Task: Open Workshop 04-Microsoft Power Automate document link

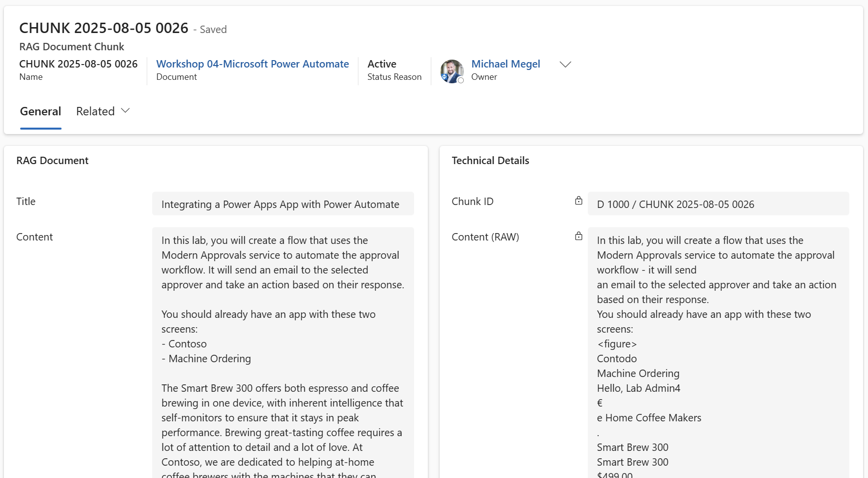Action: 253,64
